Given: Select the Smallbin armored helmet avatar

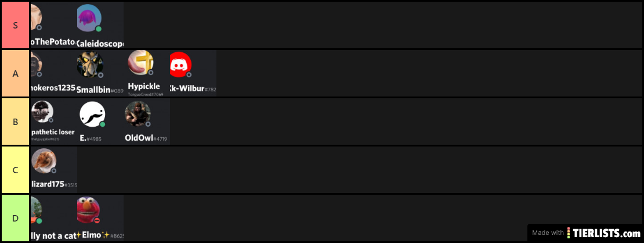Looking at the screenshot, I should point(89,65).
